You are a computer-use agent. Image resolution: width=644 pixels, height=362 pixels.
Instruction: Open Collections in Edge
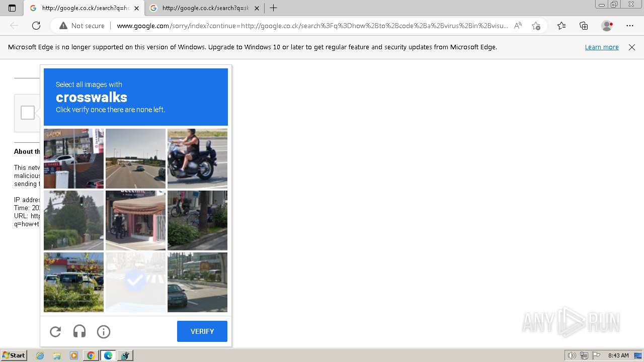[x=584, y=26]
